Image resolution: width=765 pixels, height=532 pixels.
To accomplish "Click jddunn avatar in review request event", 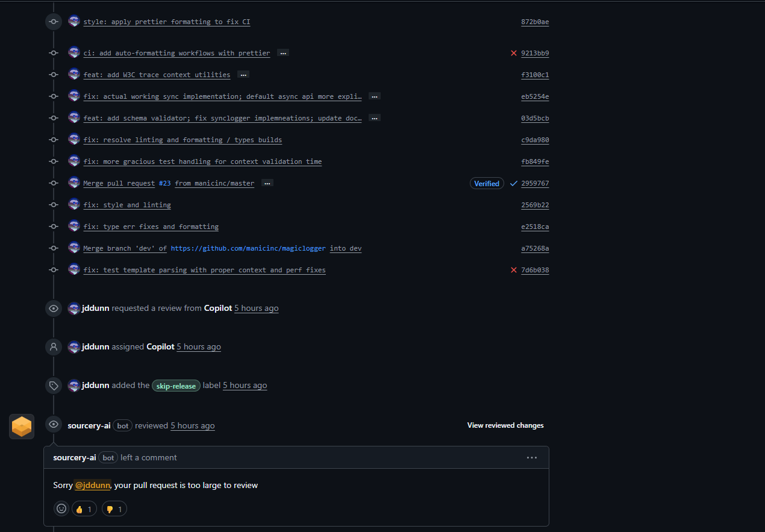I will 74,308.
